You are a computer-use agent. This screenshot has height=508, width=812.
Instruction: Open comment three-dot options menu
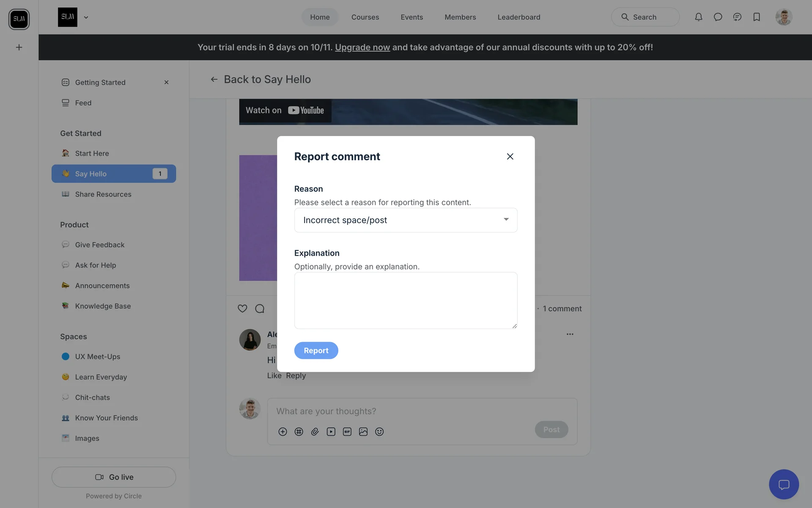[x=570, y=334]
